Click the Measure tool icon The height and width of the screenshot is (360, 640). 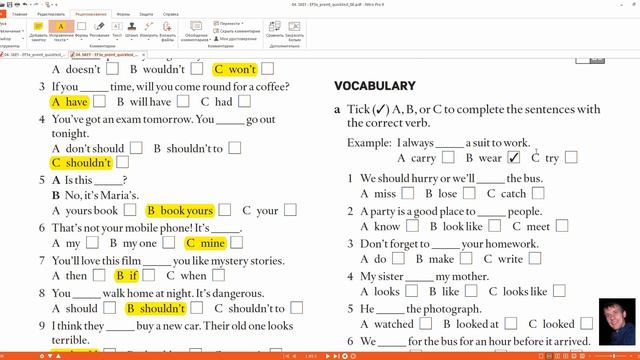pyautogui.click(x=149, y=27)
